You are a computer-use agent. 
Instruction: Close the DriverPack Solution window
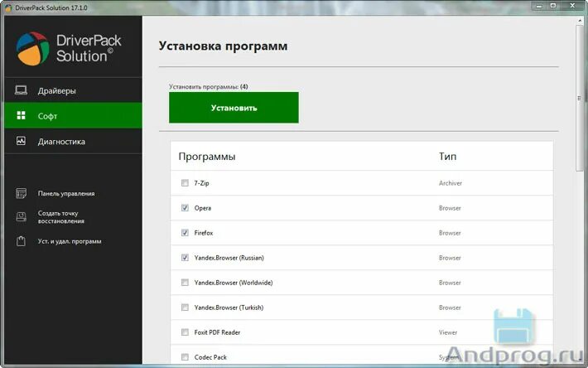tap(572, 6)
